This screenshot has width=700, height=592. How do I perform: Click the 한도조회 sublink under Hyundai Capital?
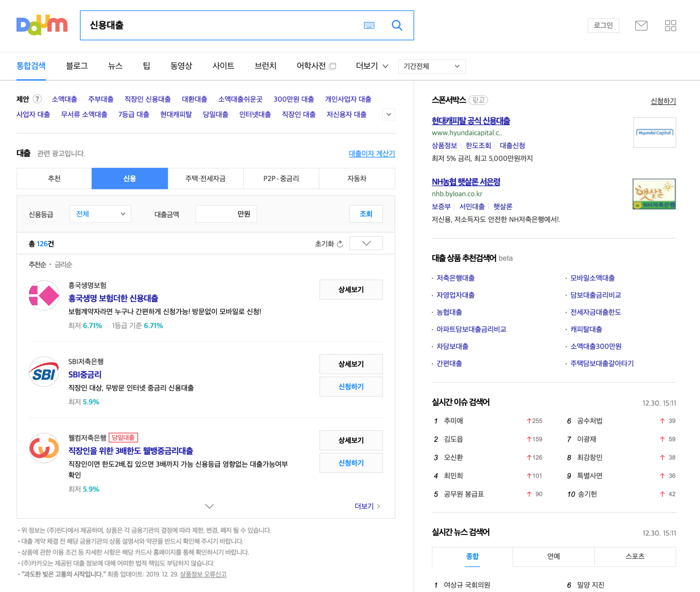[478, 146]
